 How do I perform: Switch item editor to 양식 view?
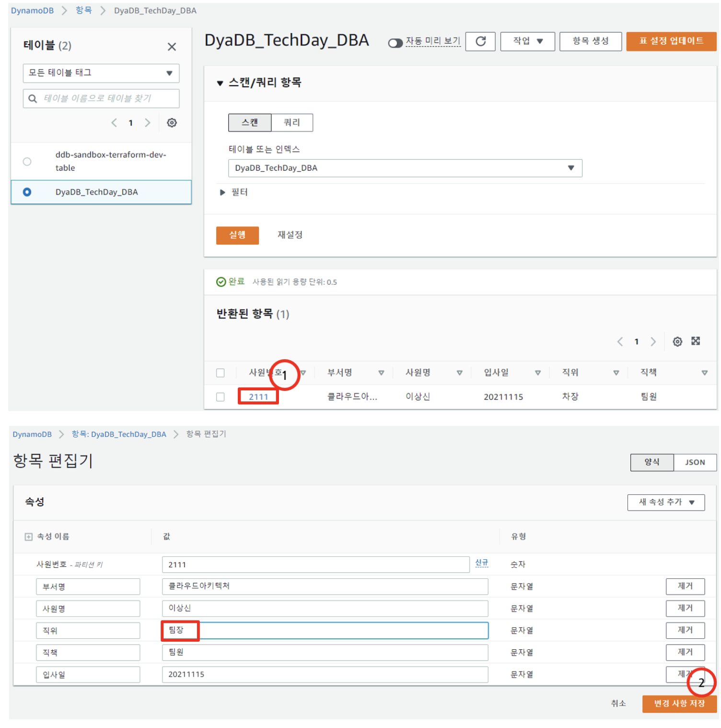pos(652,463)
